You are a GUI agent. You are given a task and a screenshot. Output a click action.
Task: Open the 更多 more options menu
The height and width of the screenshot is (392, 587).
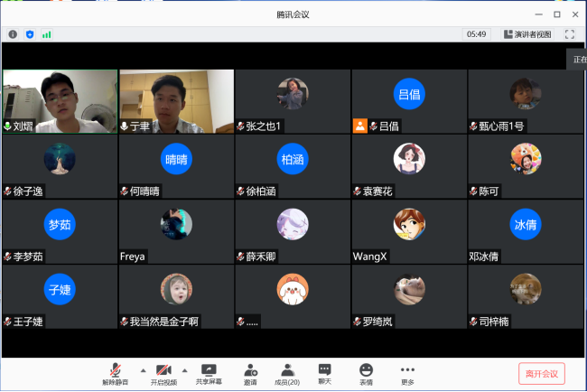[407, 373]
